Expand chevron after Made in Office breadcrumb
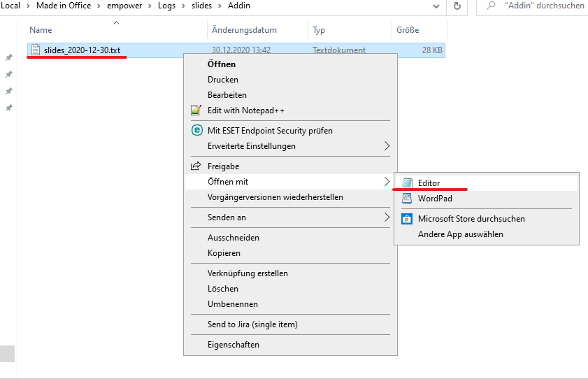This screenshot has height=379, width=588. coord(99,6)
